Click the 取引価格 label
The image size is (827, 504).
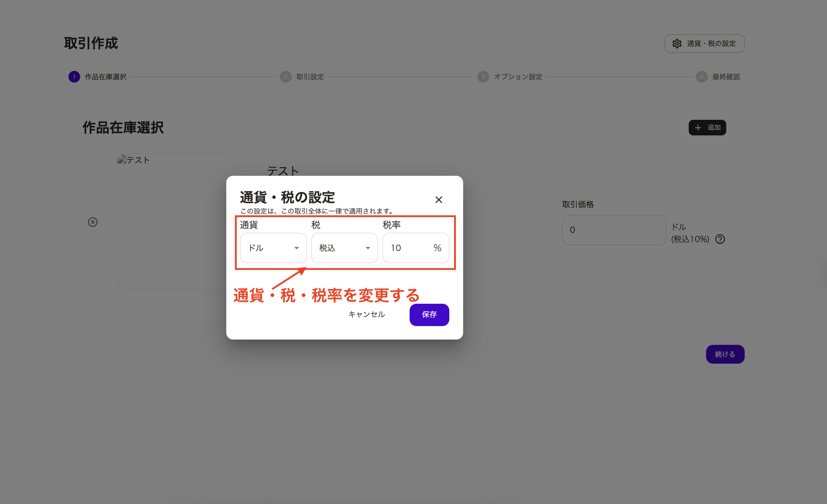pyautogui.click(x=578, y=205)
